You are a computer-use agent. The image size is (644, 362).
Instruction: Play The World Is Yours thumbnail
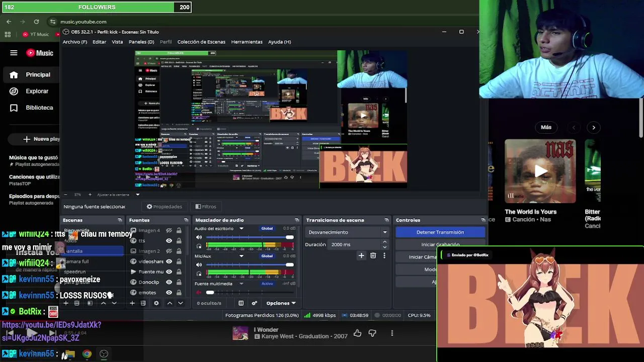(x=540, y=171)
